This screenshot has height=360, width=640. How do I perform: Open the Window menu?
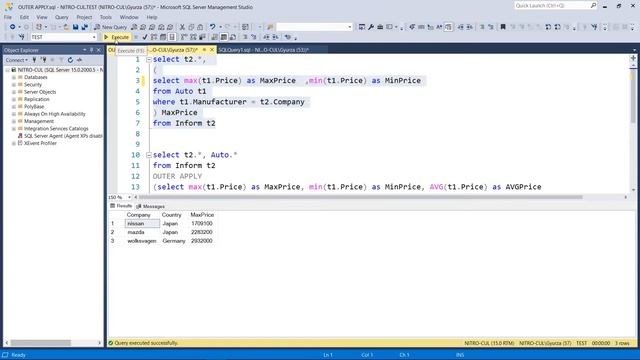point(129,17)
